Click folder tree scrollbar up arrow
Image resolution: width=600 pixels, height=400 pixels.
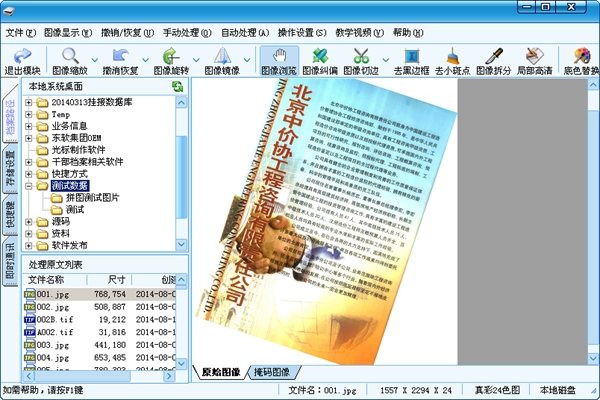pos(181,103)
